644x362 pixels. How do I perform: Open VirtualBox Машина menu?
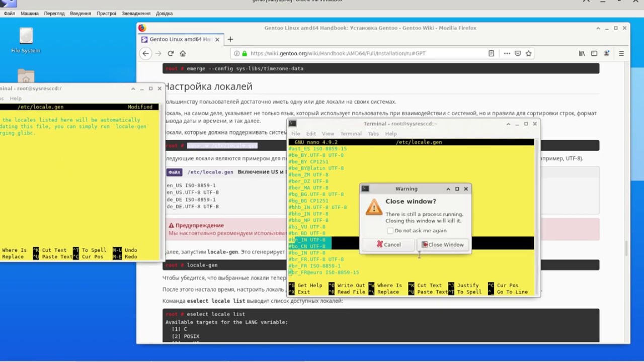click(x=30, y=14)
